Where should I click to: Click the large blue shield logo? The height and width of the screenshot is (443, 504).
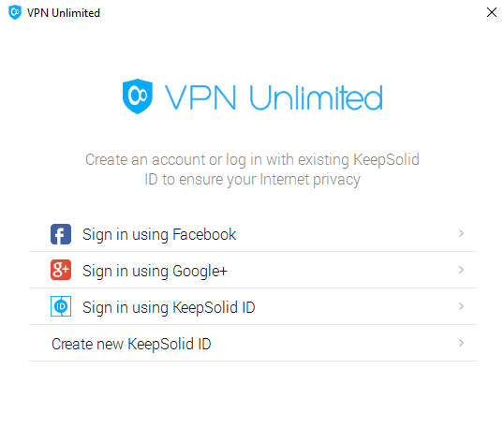point(138,96)
